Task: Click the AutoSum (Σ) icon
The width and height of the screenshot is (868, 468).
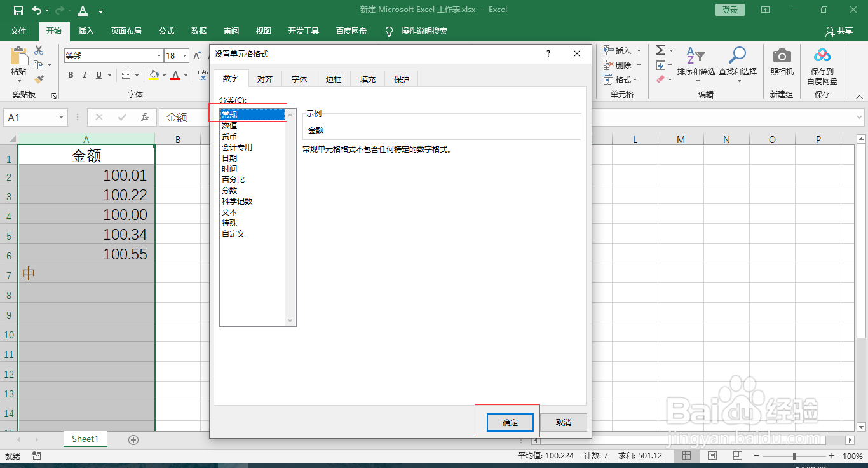Action: 661,50
